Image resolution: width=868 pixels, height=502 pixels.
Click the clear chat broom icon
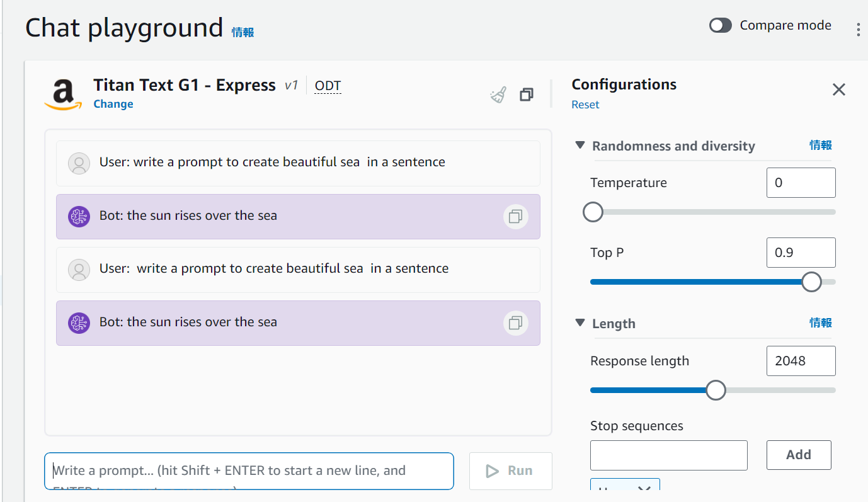pyautogui.click(x=498, y=95)
